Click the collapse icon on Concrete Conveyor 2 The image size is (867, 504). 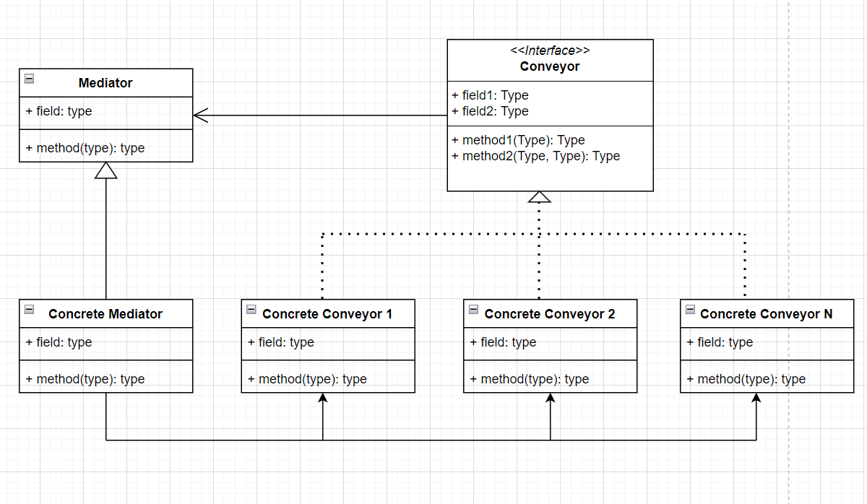click(x=473, y=308)
